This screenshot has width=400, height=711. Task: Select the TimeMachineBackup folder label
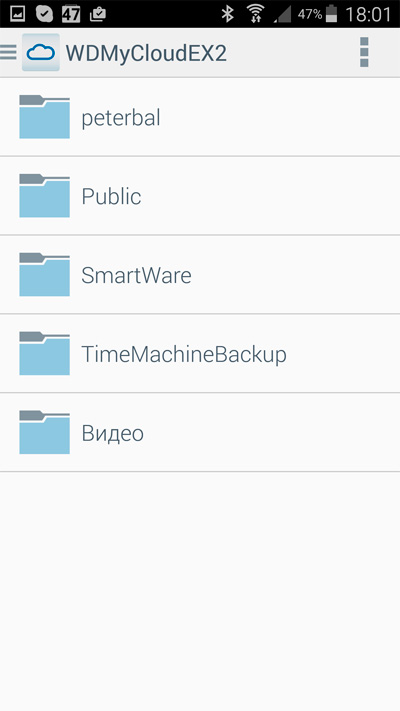point(184,355)
